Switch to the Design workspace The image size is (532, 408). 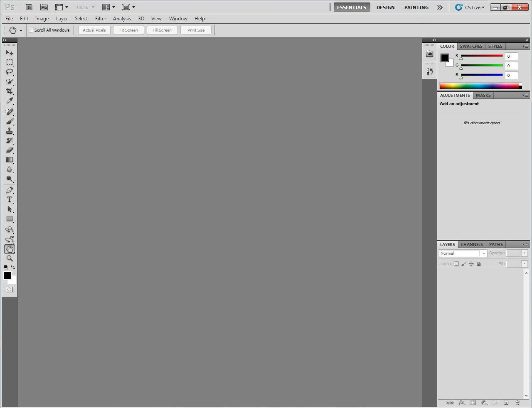tap(386, 7)
